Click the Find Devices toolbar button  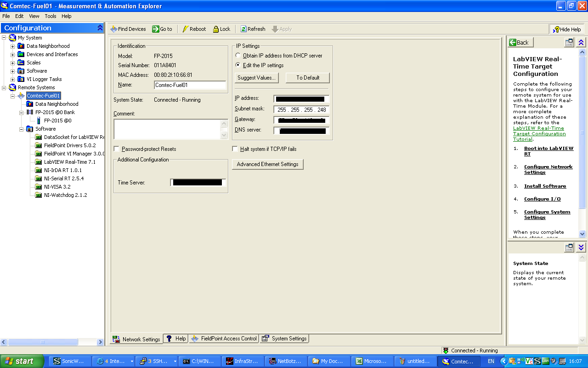(128, 29)
